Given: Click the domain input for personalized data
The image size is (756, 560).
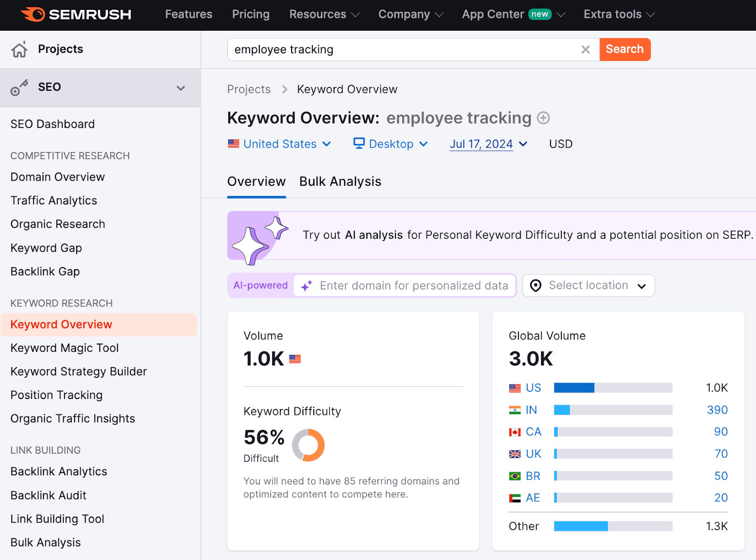Looking at the screenshot, I should click(413, 286).
